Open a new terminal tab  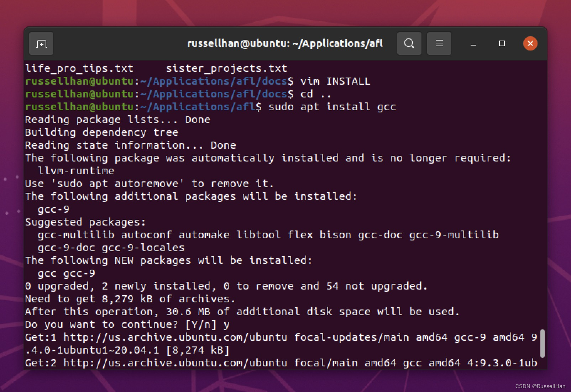click(x=41, y=43)
